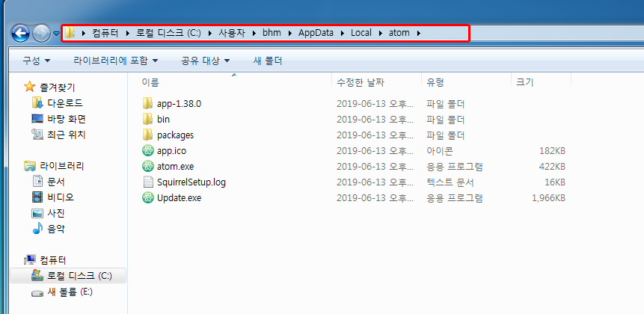Open 음악 library in navigation pane
Image resolution: width=644 pixels, height=314 pixels.
point(56,229)
